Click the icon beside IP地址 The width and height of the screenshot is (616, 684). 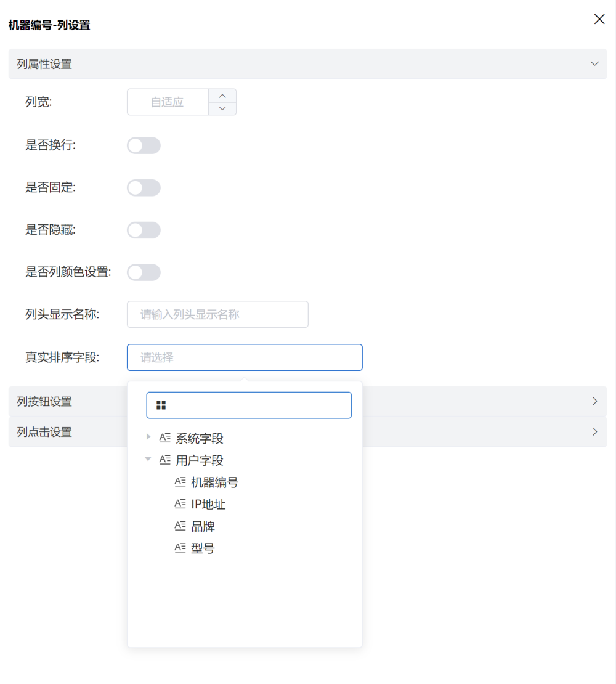point(180,504)
